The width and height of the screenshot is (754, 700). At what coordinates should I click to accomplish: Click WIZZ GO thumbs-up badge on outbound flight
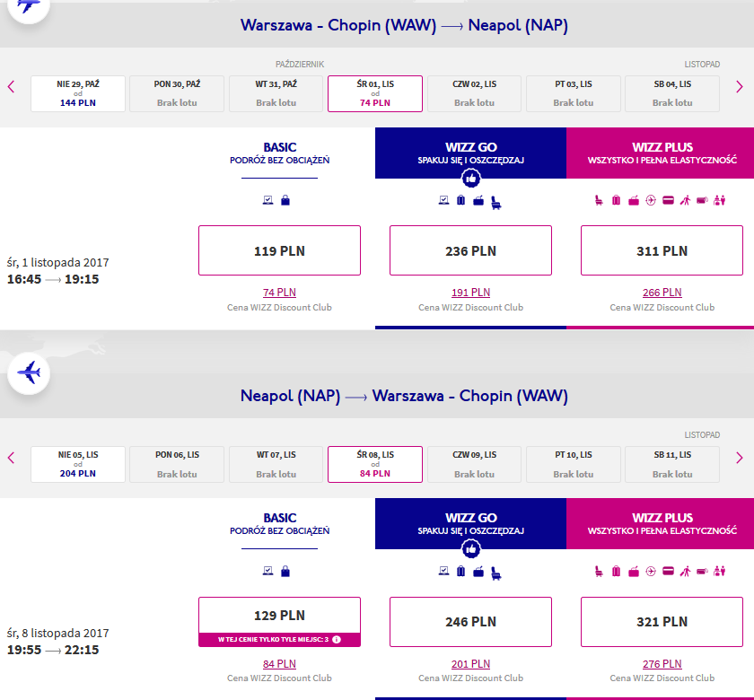(470, 179)
